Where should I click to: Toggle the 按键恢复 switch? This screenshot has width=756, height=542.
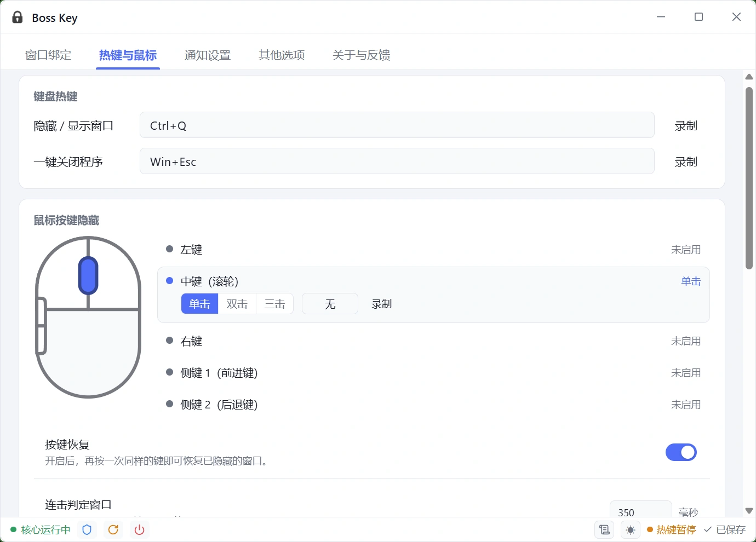click(x=681, y=452)
